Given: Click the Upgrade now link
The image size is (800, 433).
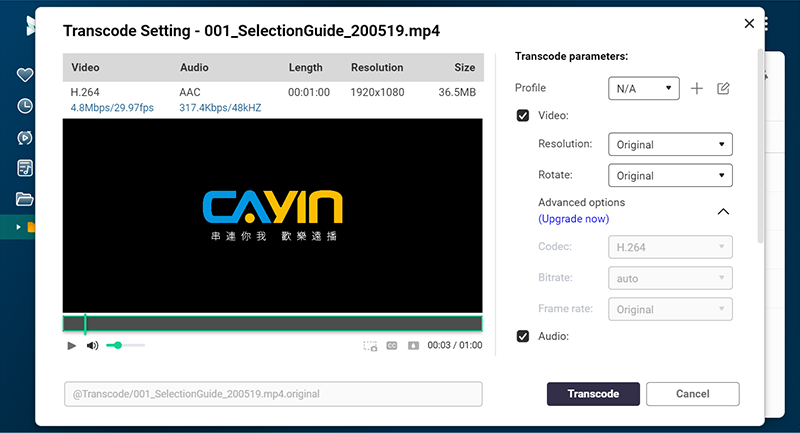Looking at the screenshot, I should (573, 219).
